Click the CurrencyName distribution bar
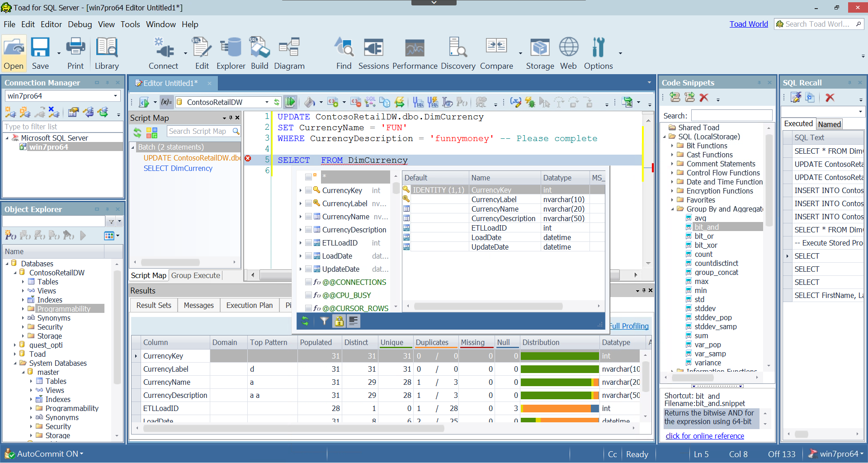868x463 pixels. pos(559,382)
